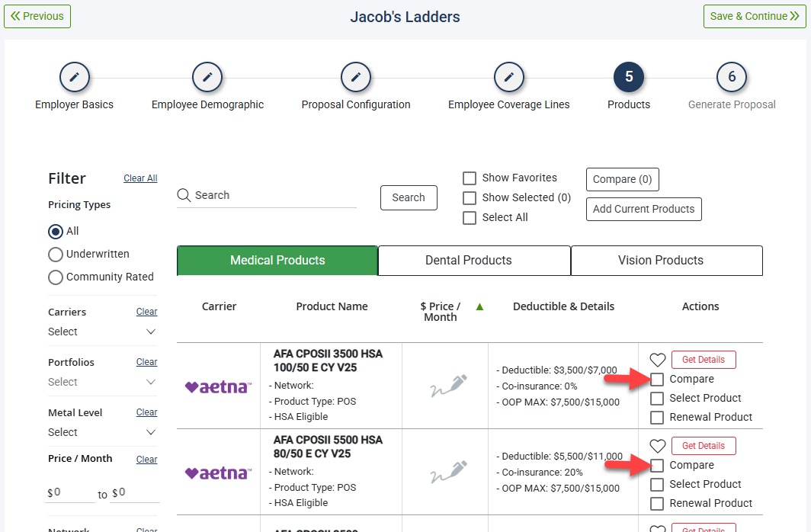
Task: Select the All pricing type radio
Action: click(56, 232)
